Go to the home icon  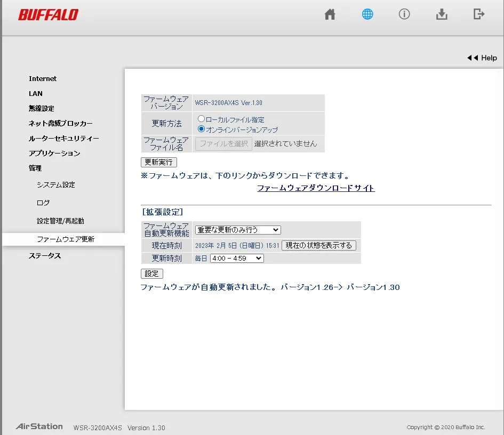pyautogui.click(x=330, y=14)
